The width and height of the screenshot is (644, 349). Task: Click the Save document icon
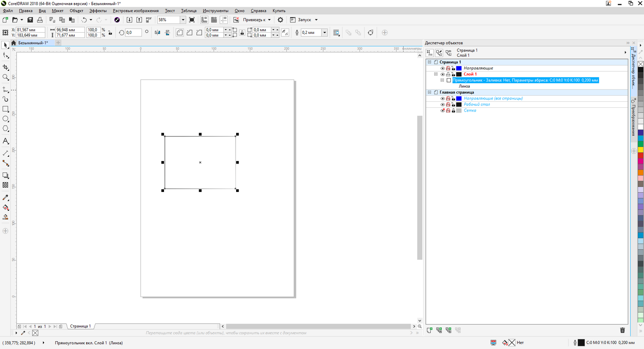(30, 20)
